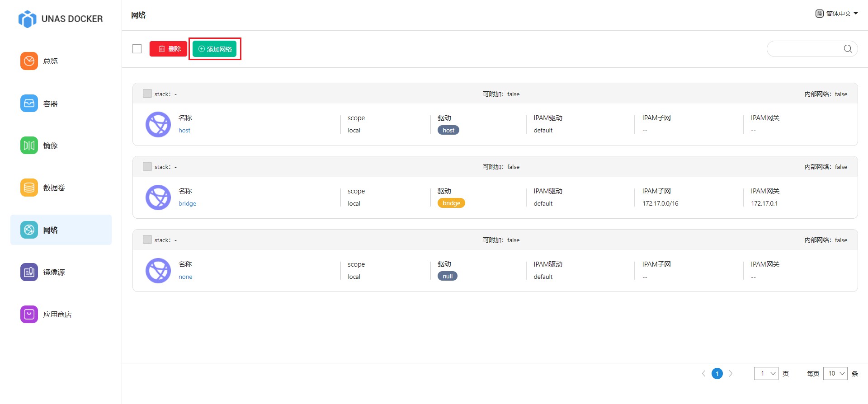Viewport: 868px width, 404px height.
Task: Check the host network row checkbox
Action: point(147,94)
